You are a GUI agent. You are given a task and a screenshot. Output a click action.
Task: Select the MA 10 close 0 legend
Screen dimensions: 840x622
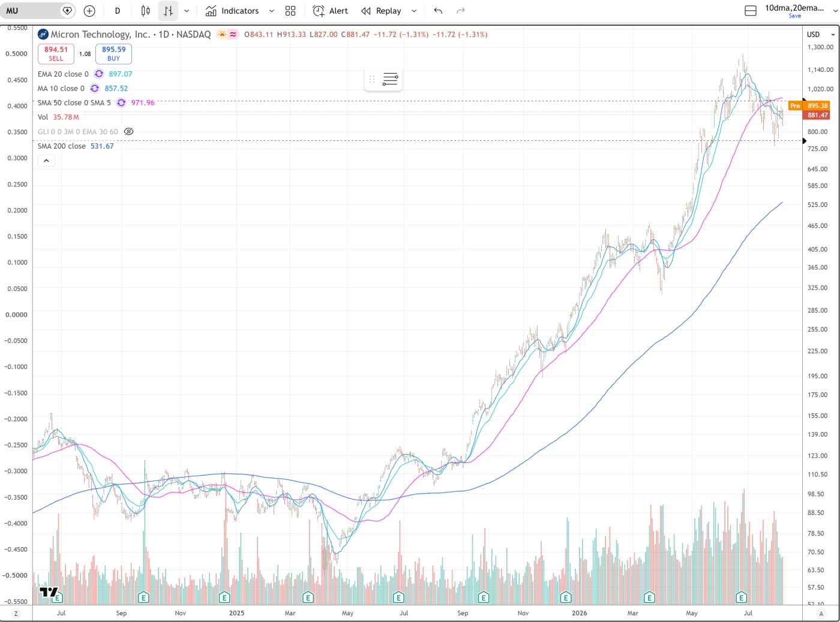pos(61,88)
